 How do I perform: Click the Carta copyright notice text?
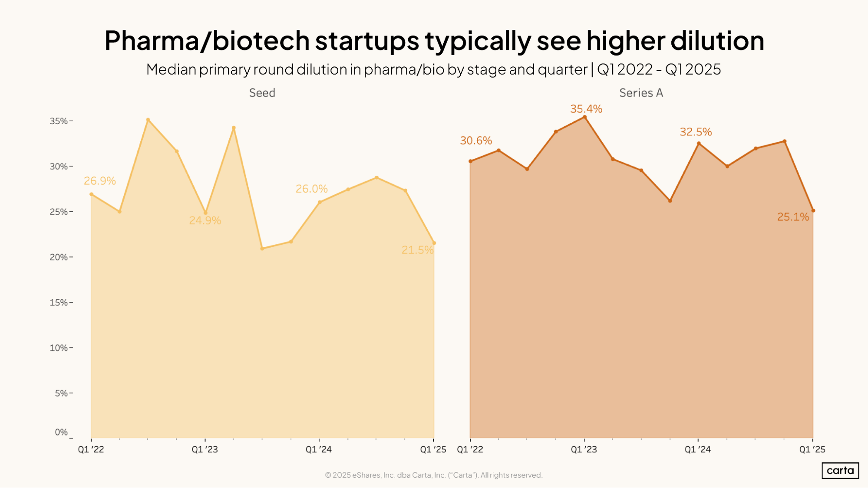[434, 475]
